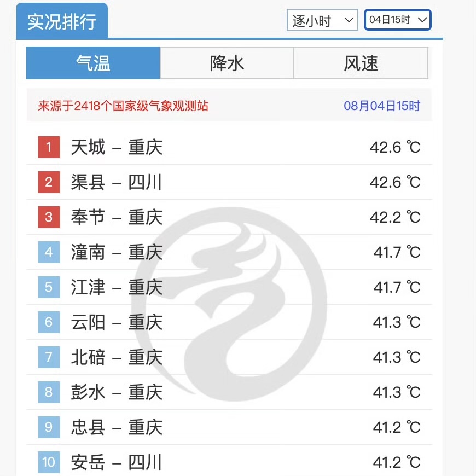Image resolution: width=476 pixels, height=476 pixels.
Task: Click 来源于2418个国家级气象观测站 source note
Action: tap(123, 106)
